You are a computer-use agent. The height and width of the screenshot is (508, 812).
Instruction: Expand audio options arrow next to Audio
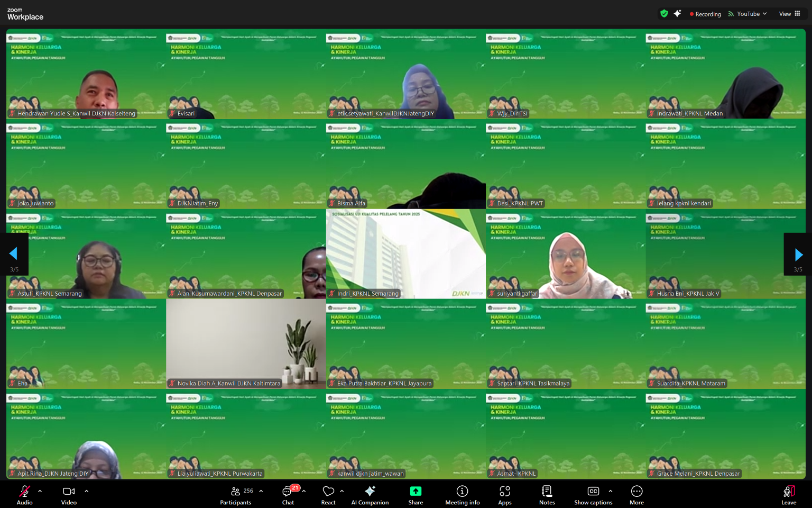tap(40, 491)
